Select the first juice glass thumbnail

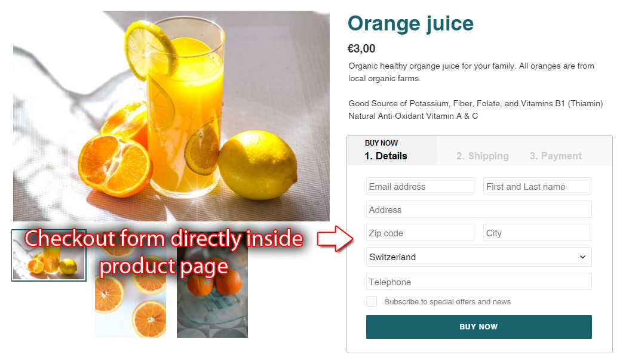point(49,255)
